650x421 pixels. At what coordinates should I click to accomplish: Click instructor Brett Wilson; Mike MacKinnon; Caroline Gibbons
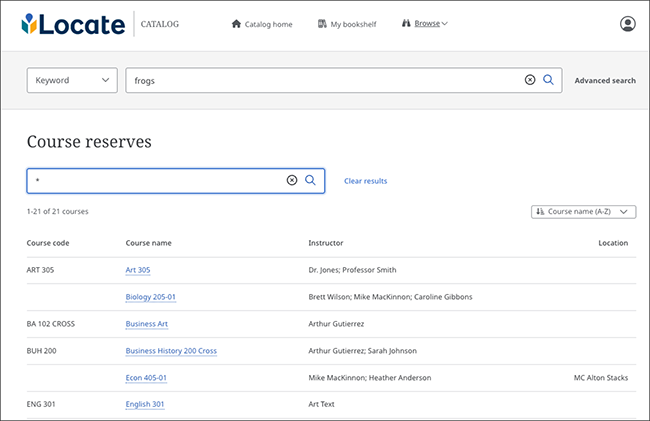click(x=390, y=297)
